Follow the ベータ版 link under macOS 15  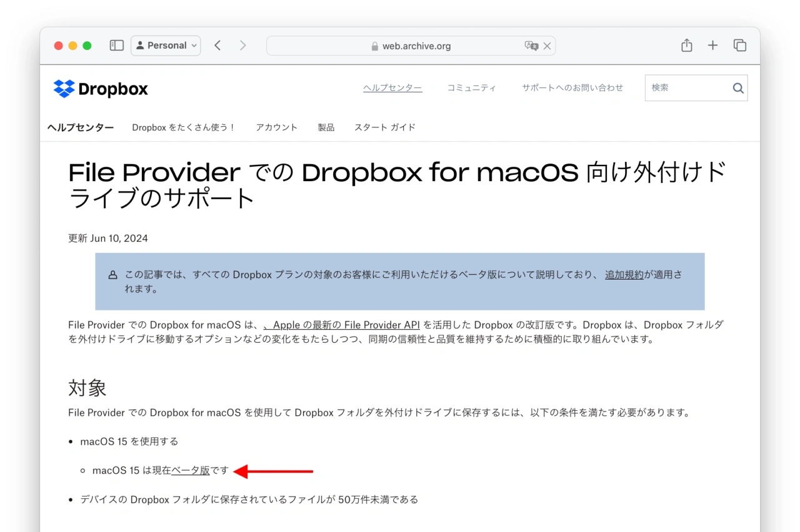point(191,471)
